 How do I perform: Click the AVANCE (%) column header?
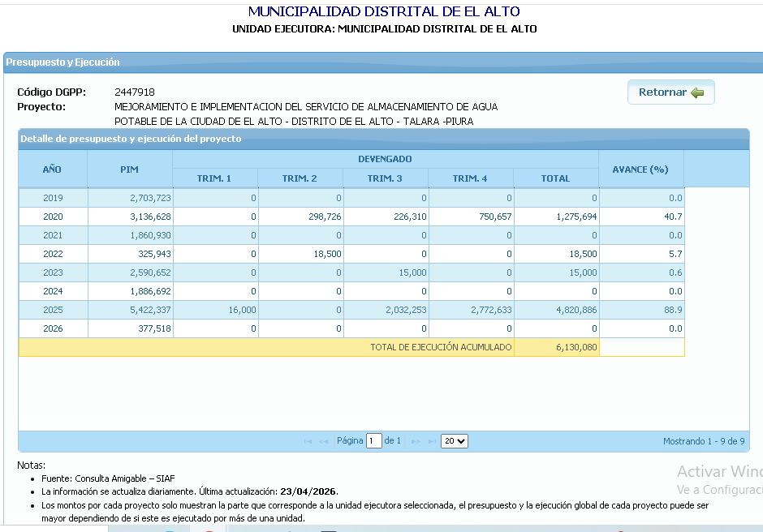point(640,169)
